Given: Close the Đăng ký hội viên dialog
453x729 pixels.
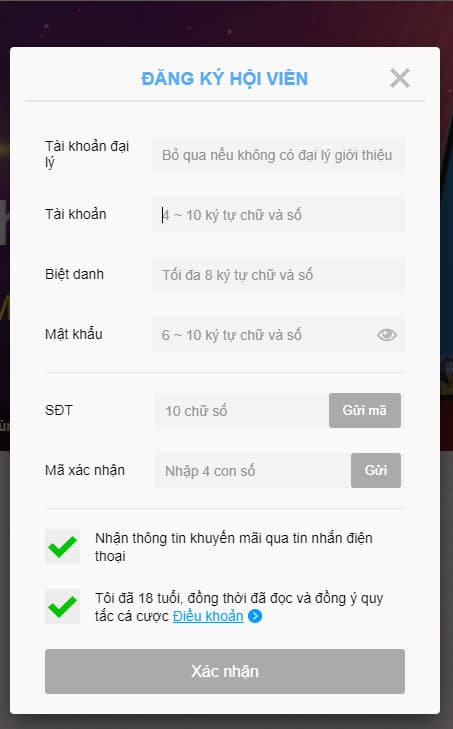Looking at the screenshot, I should [400, 78].
